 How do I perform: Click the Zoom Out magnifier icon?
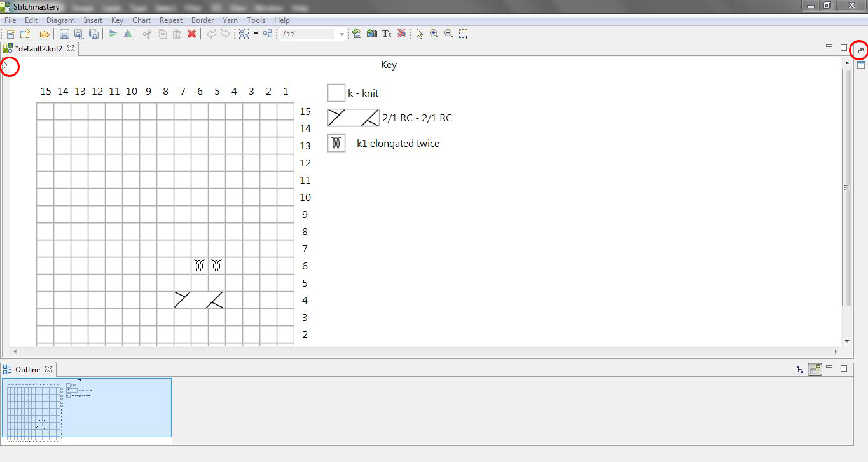[448, 34]
